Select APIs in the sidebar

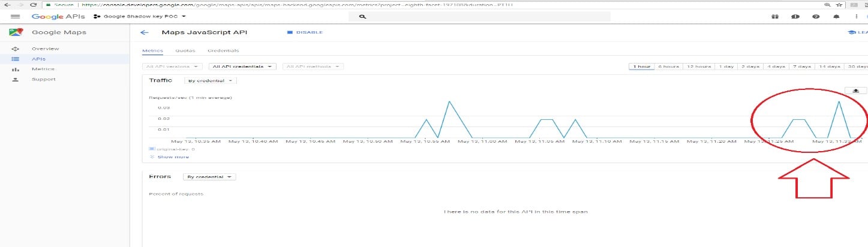point(65,59)
